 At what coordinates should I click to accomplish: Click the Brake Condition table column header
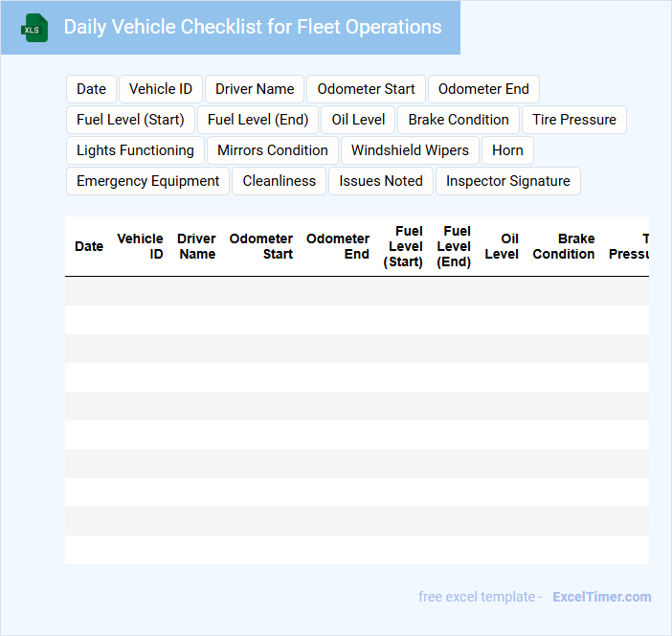[564, 246]
